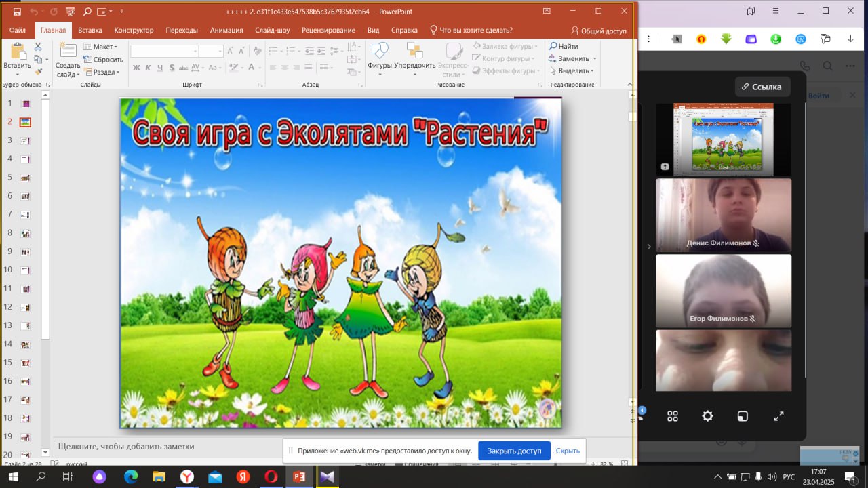Click the Share (Общий доступ) button
Screen dimensions: 868x488
(599, 30)
